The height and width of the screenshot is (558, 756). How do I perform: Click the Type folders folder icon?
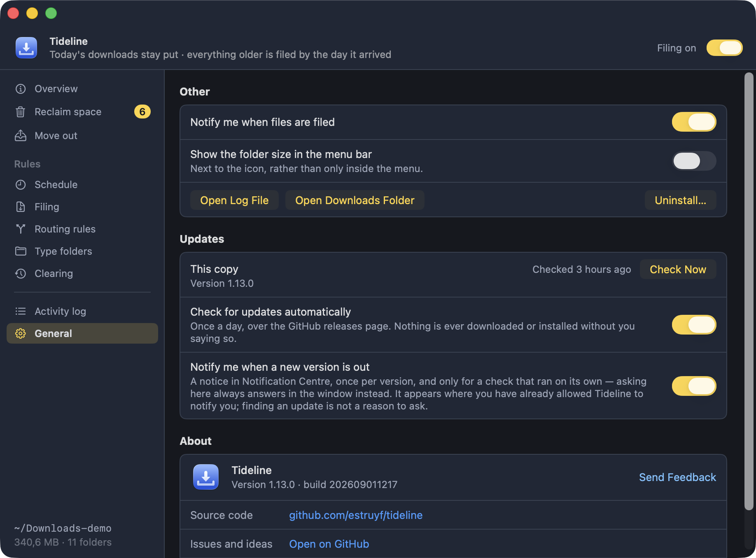click(x=21, y=251)
